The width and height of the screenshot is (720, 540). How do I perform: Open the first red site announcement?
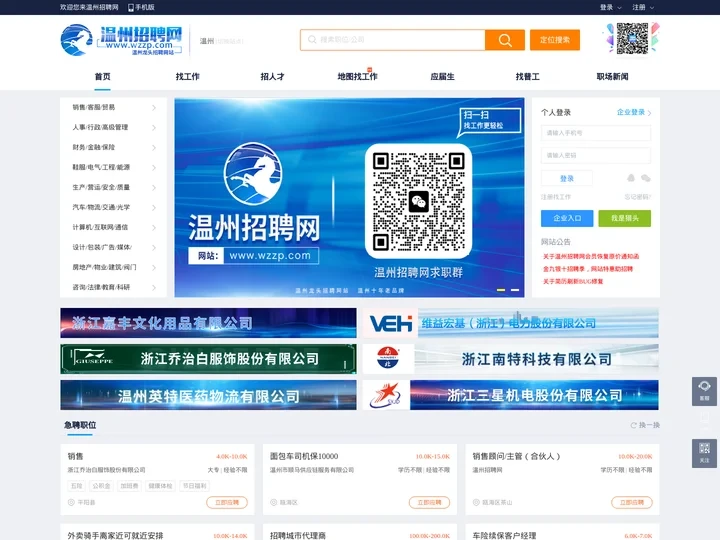coord(591,256)
